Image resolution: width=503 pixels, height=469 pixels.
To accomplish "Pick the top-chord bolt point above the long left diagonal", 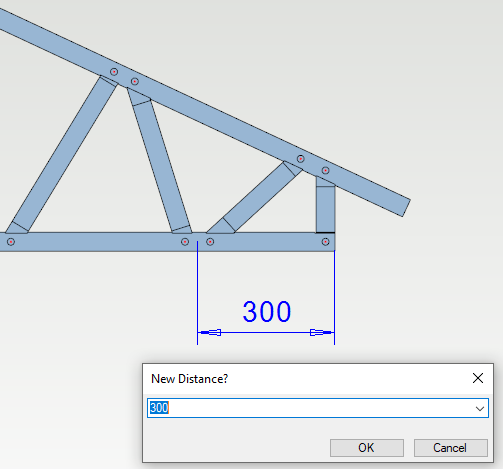I will point(114,72).
